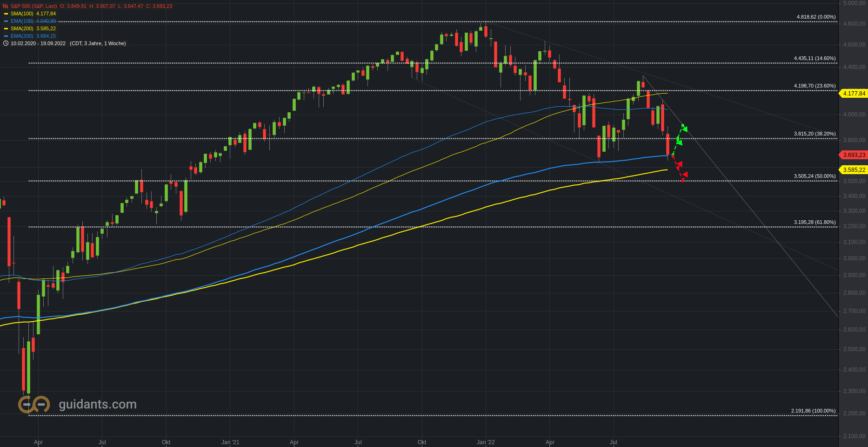Click the legend SMA(100) value 4.177,84
Screen dimensions: 868x447
click(46, 14)
